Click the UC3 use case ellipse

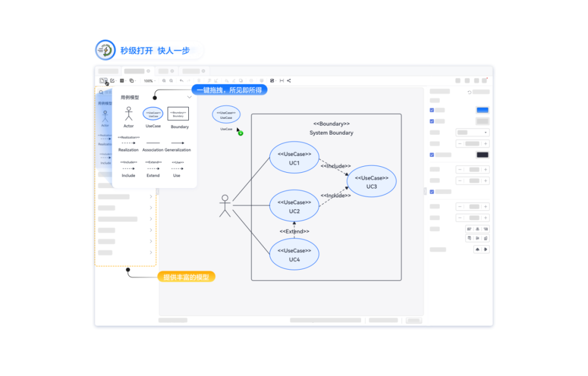(372, 181)
